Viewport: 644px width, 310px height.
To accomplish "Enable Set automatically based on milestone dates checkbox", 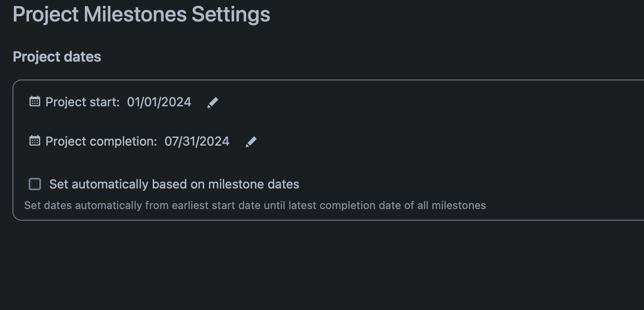I will pyautogui.click(x=35, y=184).
